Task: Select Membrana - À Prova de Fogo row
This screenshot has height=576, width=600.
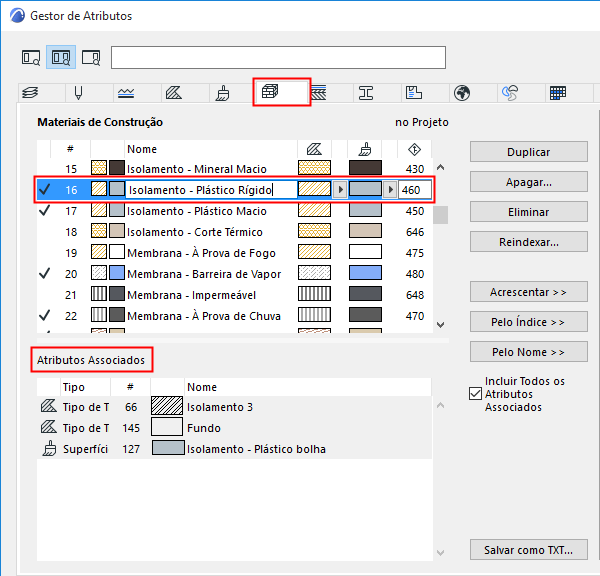Action: (235, 253)
